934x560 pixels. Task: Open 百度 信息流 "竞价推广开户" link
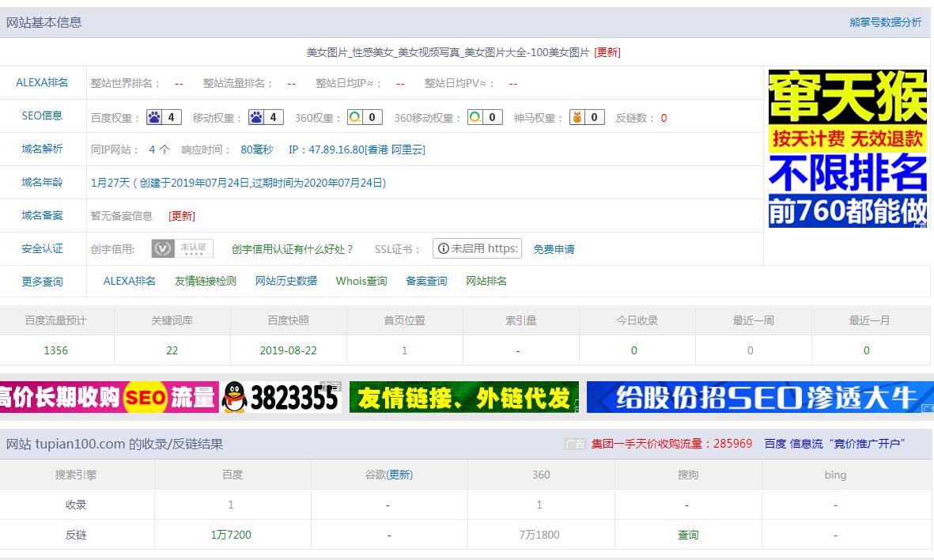834,444
